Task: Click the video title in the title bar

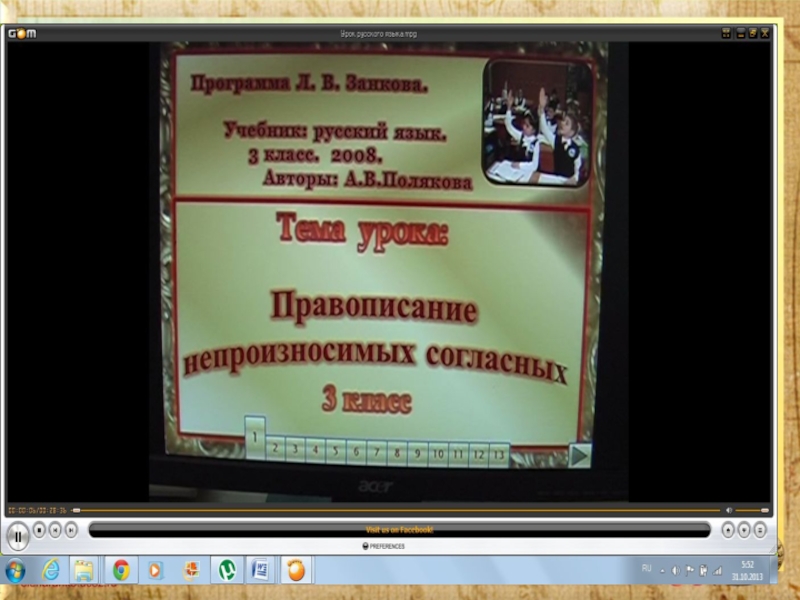Action: point(379,34)
